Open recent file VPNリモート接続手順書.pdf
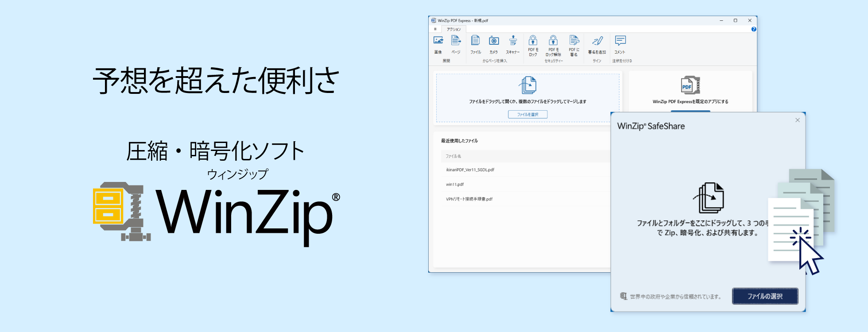 (469, 199)
